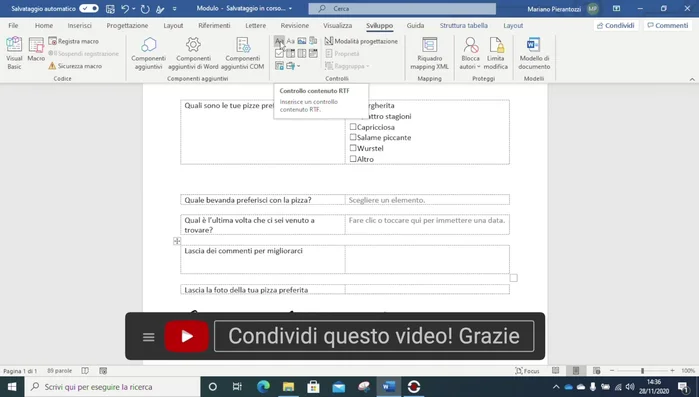Click the table move handle
This screenshot has height=397, width=699.
pyautogui.click(x=177, y=241)
